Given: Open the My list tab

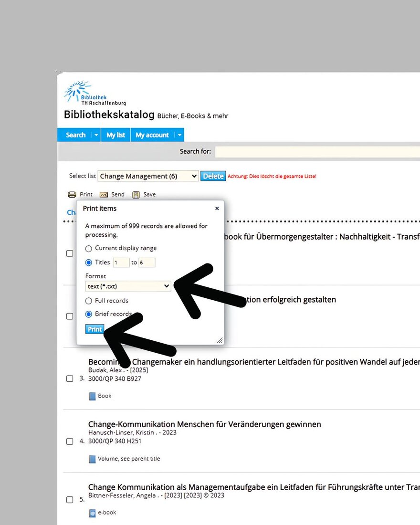Looking at the screenshot, I should click(115, 135).
